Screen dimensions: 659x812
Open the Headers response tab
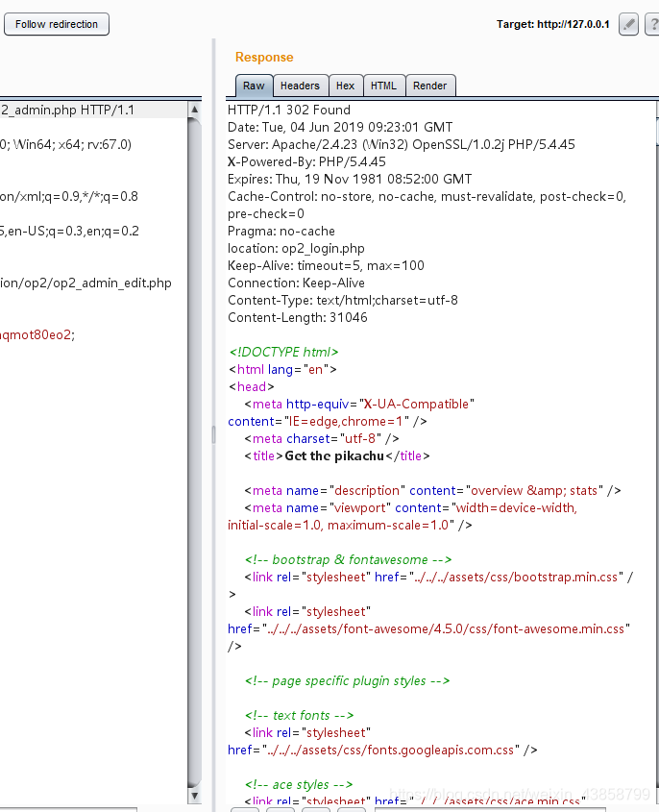[301, 86]
